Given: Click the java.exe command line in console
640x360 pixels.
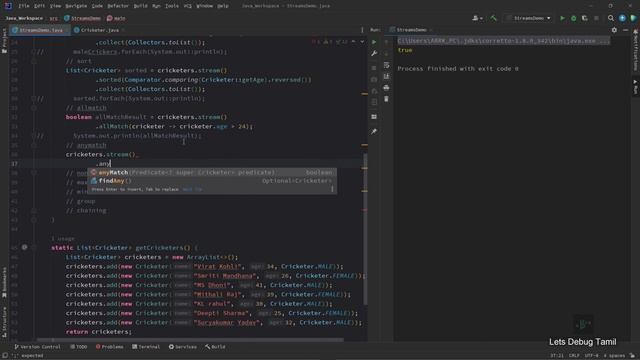Looking at the screenshot, I should (x=503, y=41).
